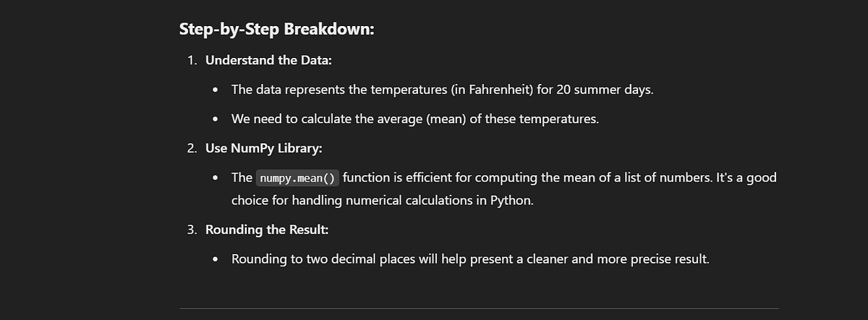Click the bullet before 'We need to calculate'
868x320 pixels.
[x=216, y=119]
